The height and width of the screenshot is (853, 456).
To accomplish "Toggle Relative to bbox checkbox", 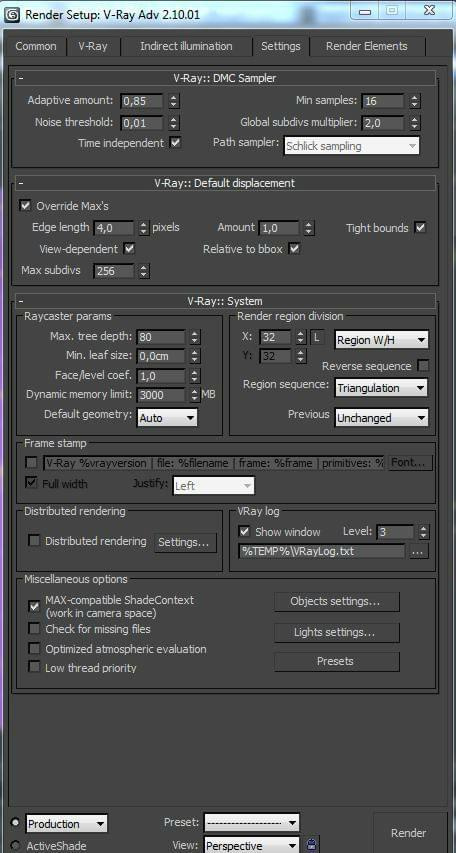I will pos(294,249).
